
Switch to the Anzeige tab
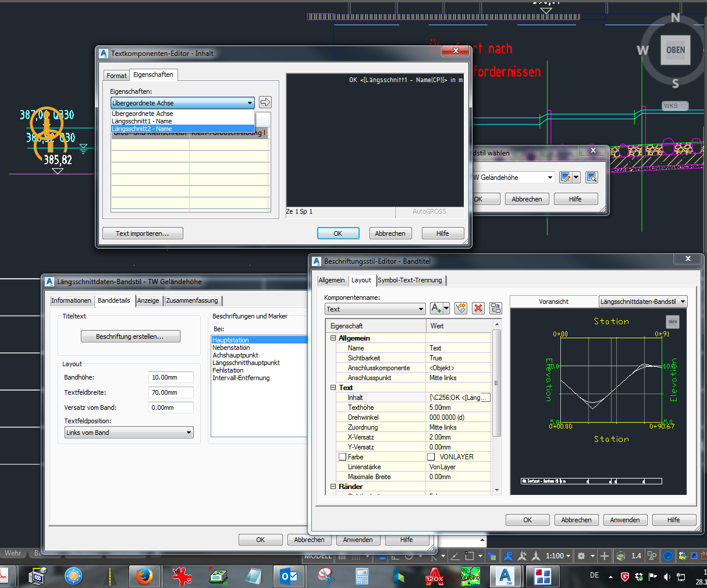(148, 300)
